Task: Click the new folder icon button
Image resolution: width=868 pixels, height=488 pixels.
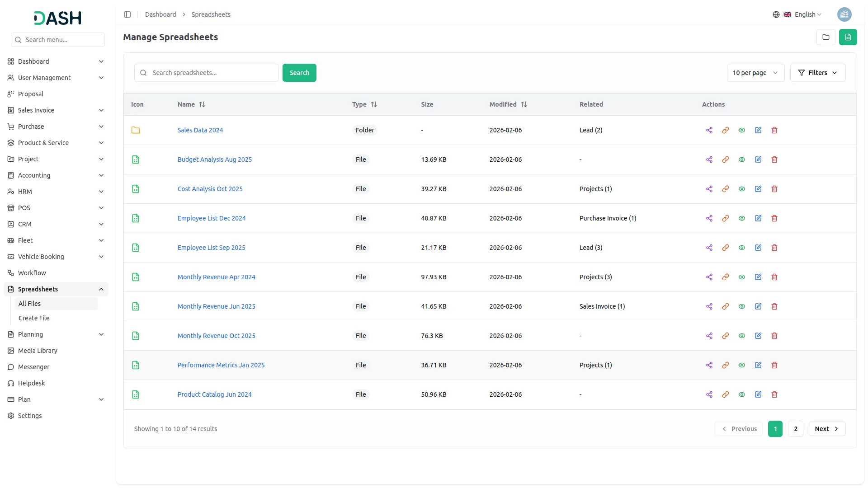Action: point(826,37)
